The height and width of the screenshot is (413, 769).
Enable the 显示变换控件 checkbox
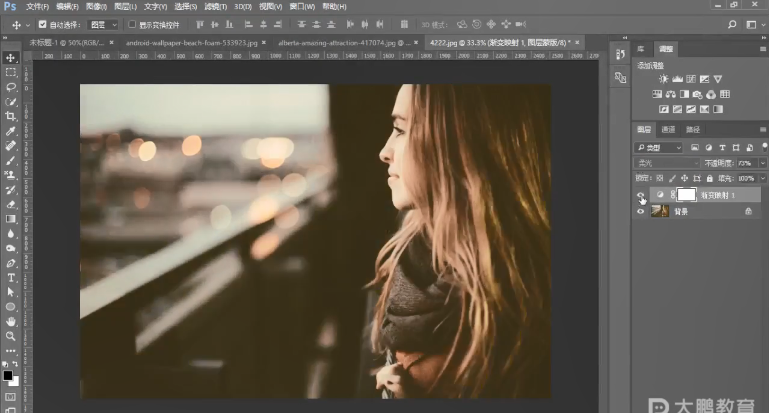[x=131, y=24]
